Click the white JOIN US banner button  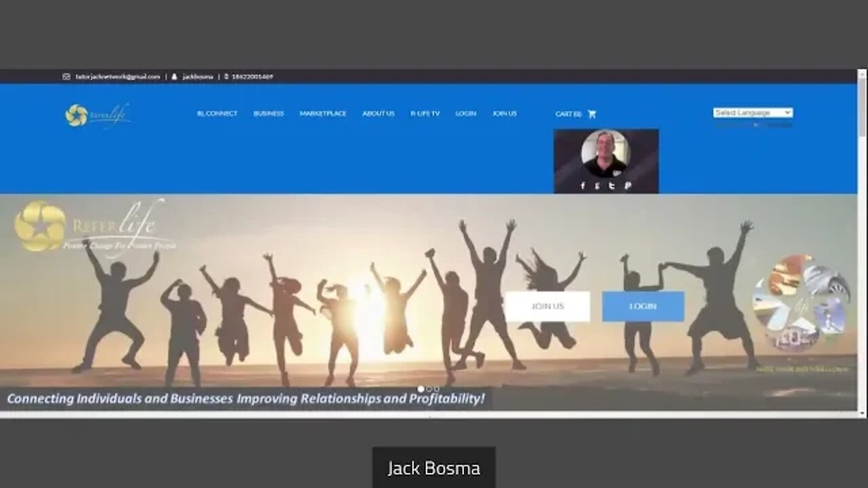pos(548,306)
